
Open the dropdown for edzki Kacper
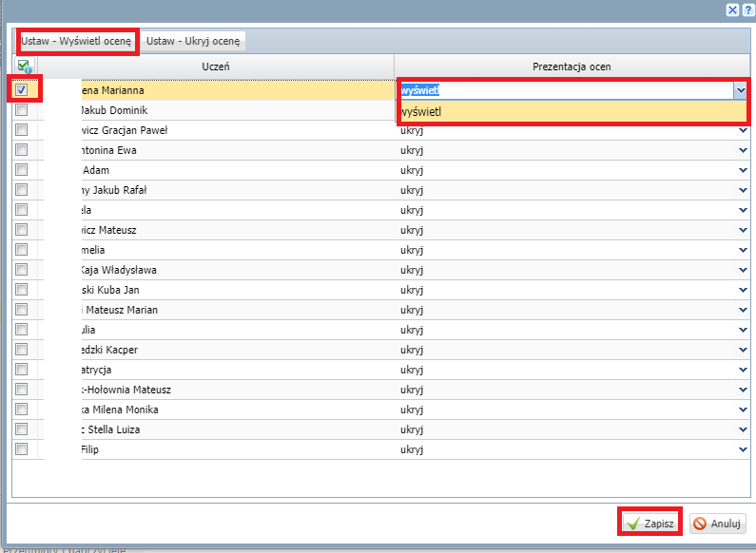pyautogui.click(x=743, y=350)
